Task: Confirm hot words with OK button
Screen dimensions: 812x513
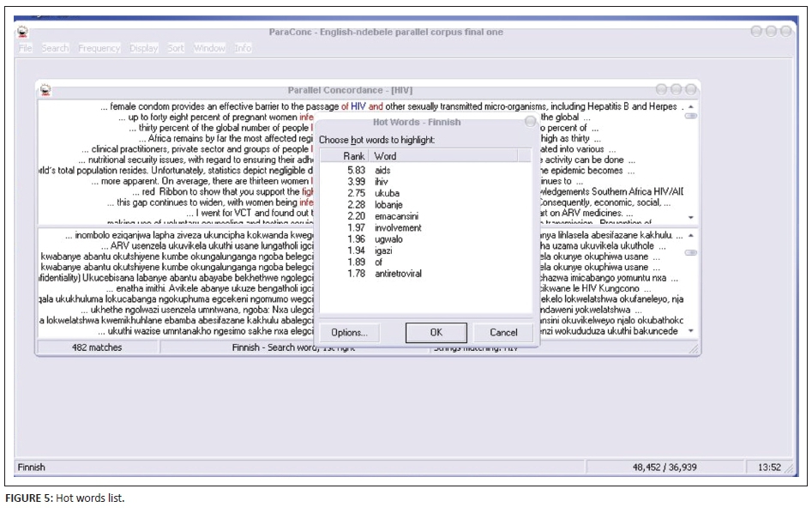Action: [436, 332]
